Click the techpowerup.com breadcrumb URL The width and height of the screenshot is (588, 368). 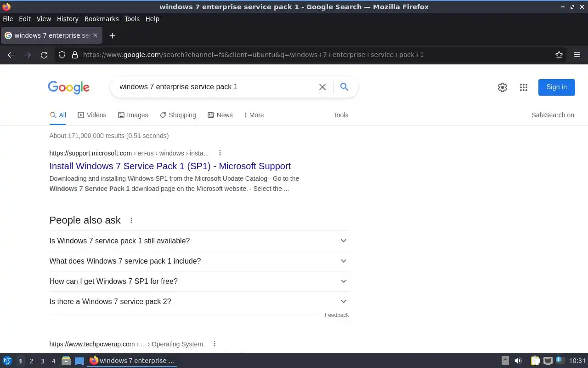126,344
